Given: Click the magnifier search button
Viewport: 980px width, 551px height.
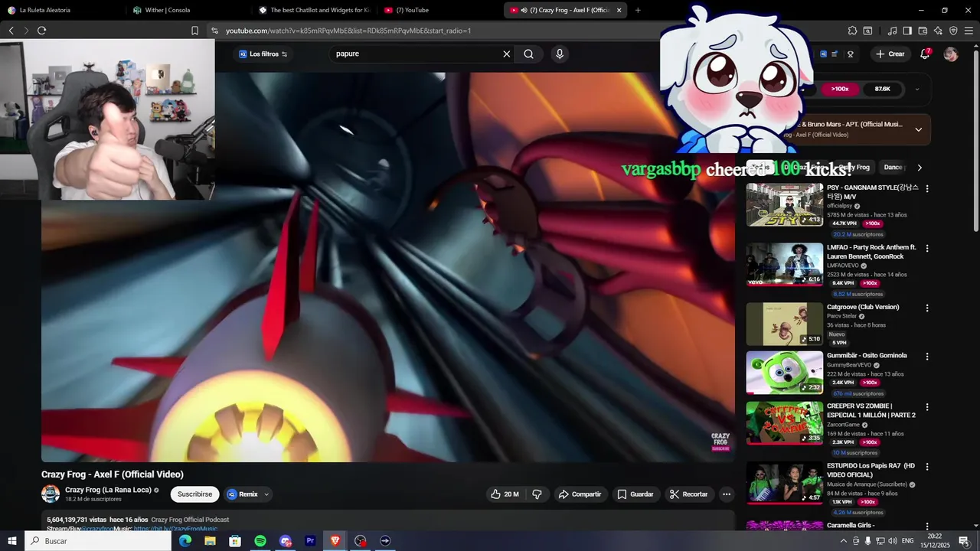Looking at the screenshot, I should (x=529, y=54).
